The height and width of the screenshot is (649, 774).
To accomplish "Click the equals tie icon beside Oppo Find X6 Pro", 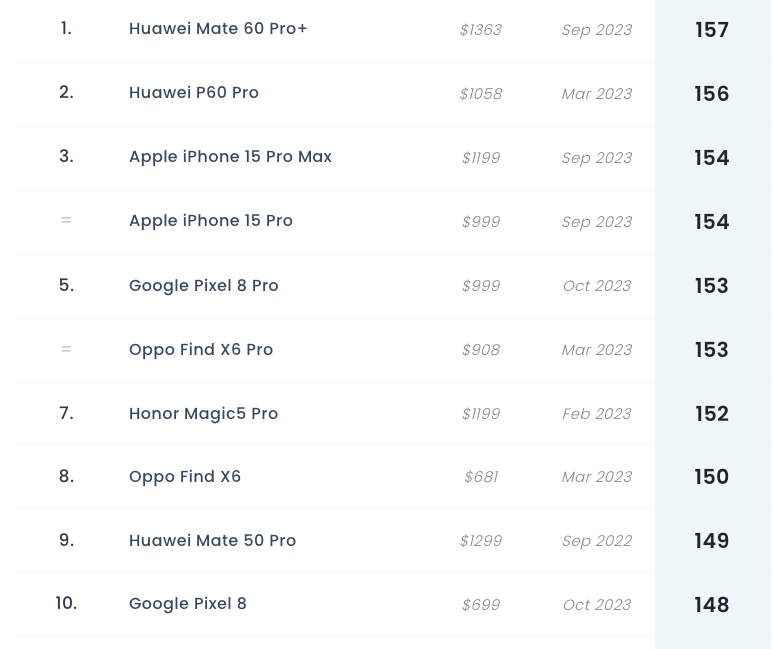I will point(66,349).
